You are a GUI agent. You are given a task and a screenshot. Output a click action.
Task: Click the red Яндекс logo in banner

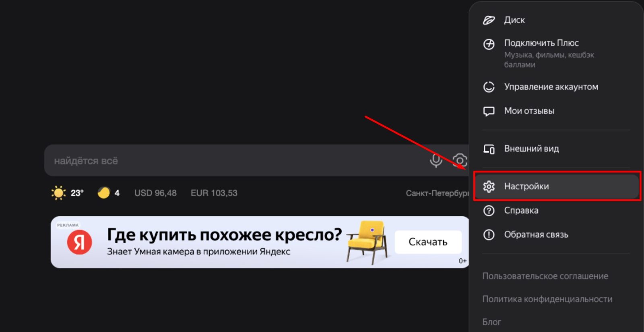click(x=79, y=242)
